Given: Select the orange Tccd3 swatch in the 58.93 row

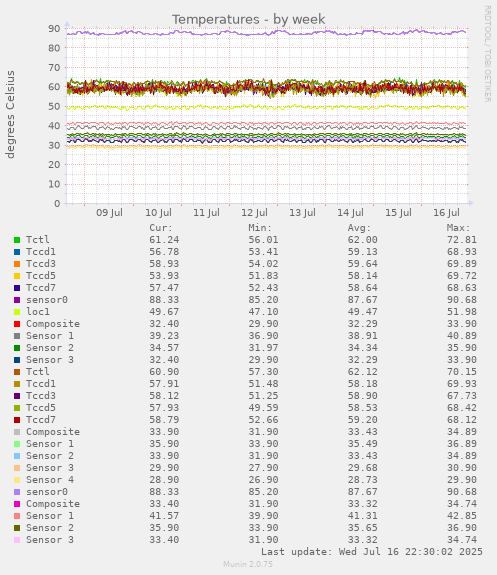Looking at the screenshot, I should (17, 264).
